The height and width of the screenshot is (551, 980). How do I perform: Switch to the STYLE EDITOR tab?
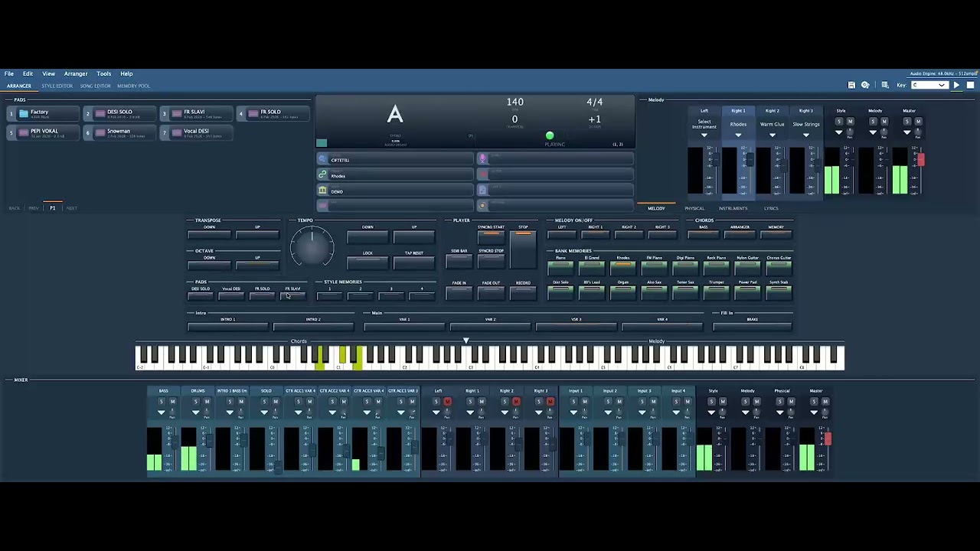click(x=57, y=86)
